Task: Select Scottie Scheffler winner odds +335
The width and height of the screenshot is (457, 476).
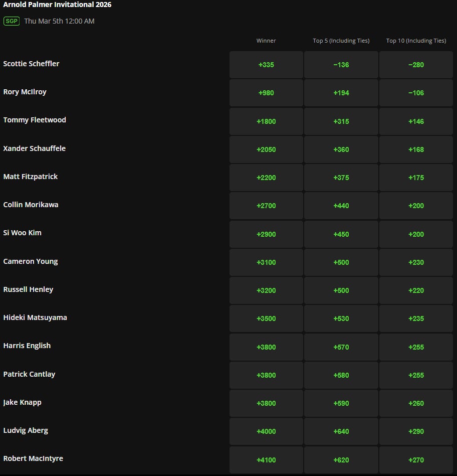Action: tap(266, 65)
